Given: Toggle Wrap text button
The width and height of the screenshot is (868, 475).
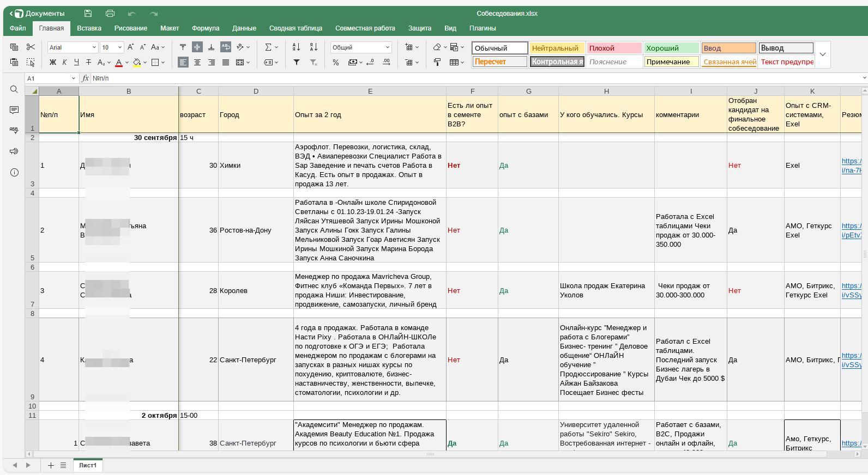Looking at the screenshot, I should pyautogui.click(x=226, y=47).
